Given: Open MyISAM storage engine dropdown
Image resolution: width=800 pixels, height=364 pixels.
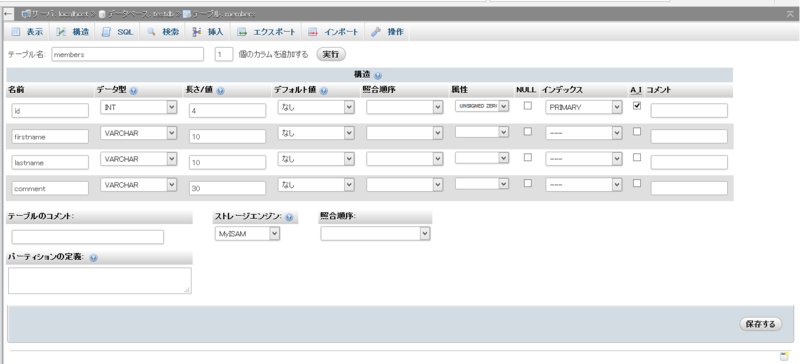Looking at the screenshot, I should (247, 234).
